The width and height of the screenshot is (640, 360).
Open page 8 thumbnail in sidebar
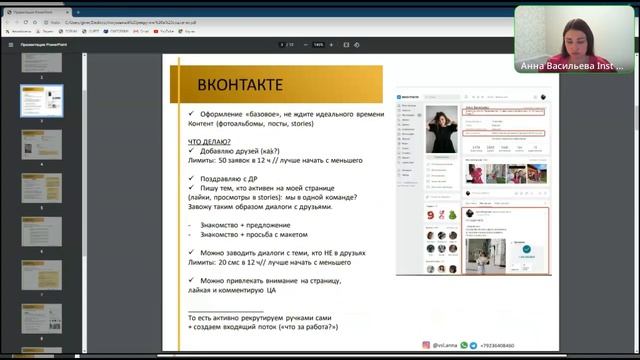(42, 318)
